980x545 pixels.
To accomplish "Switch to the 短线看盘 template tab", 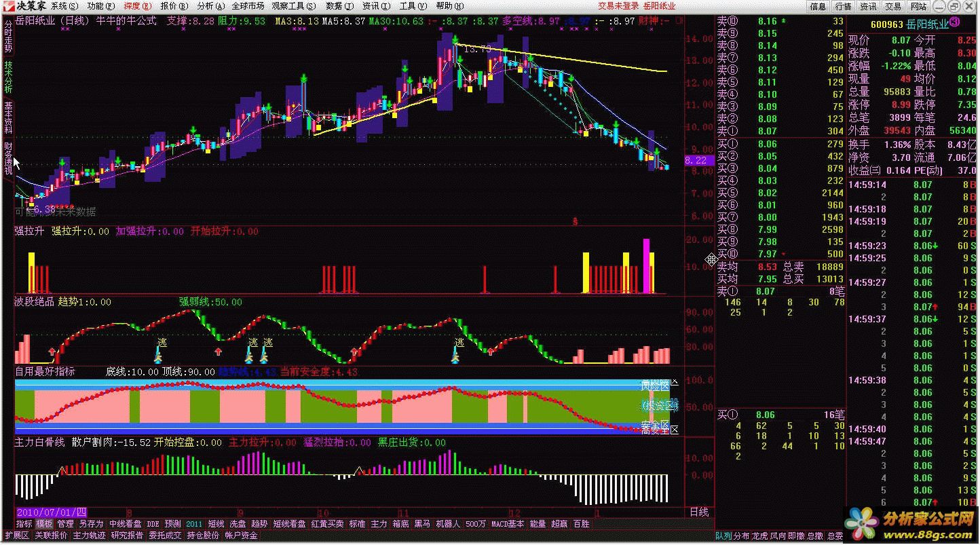I will (290, 524).
